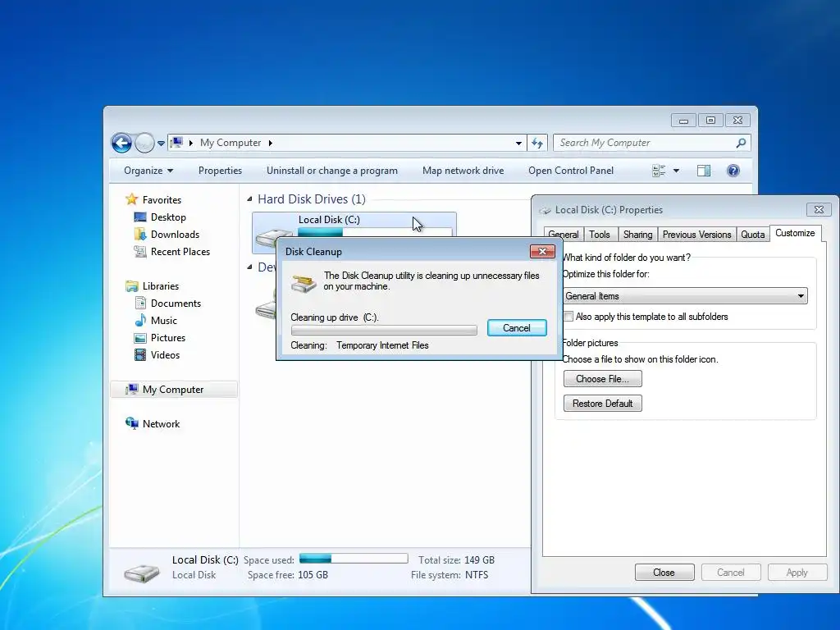
Task: Open the Quota tab
Action: tap(753, 235)
